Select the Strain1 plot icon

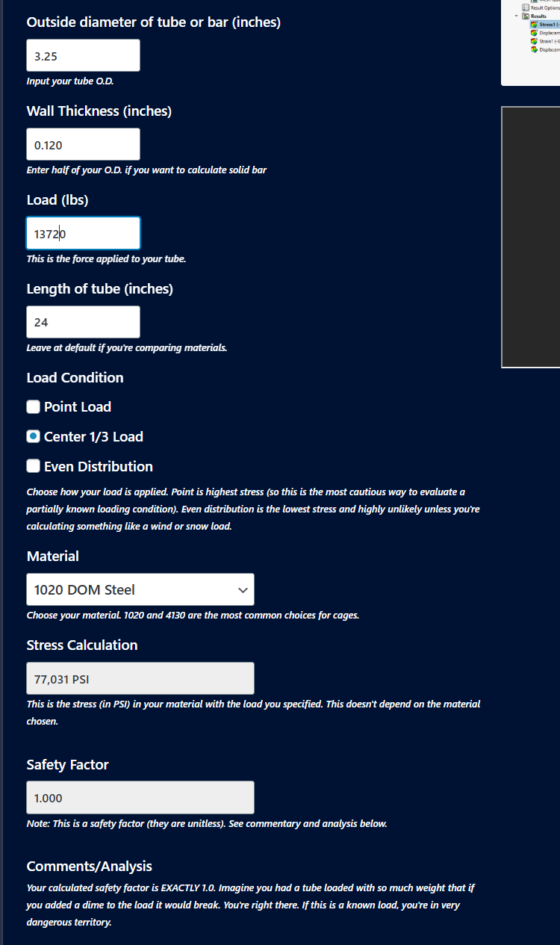click(x=534, y=41)
